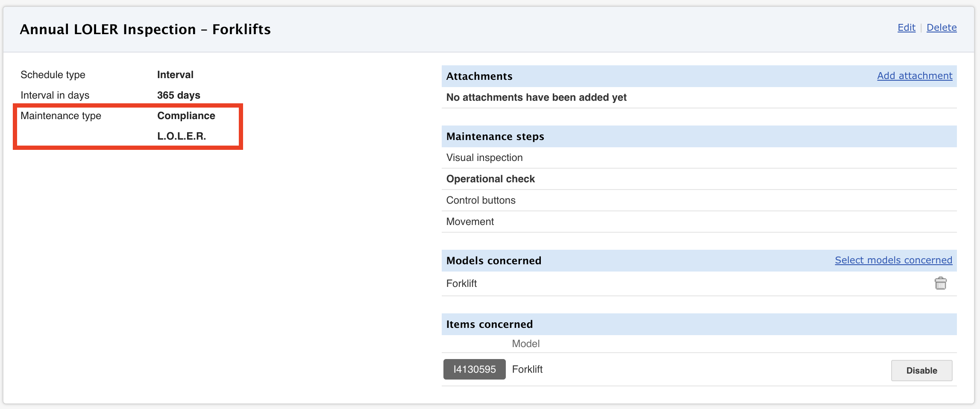Viewport: 980px width, 409px height.
Task: Open Select models concerned link
Action: coord(893,260)
